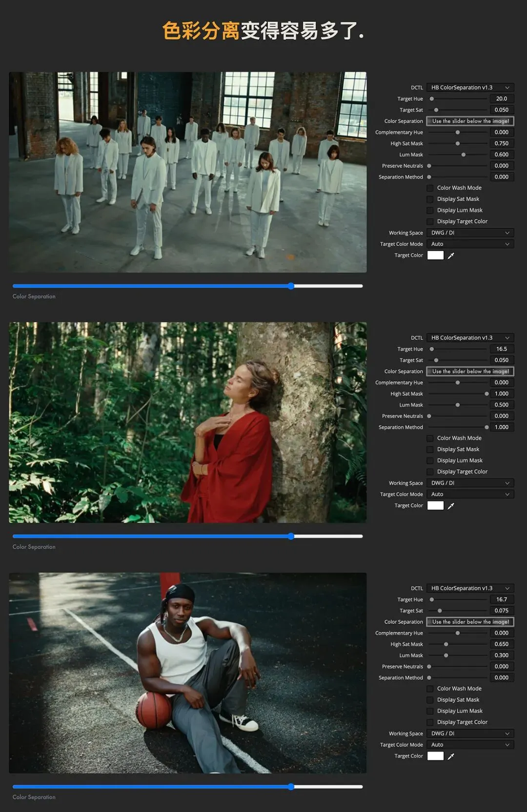Select the forest woman in red image
The image size is (527, 812).
[x=188, y=422]
